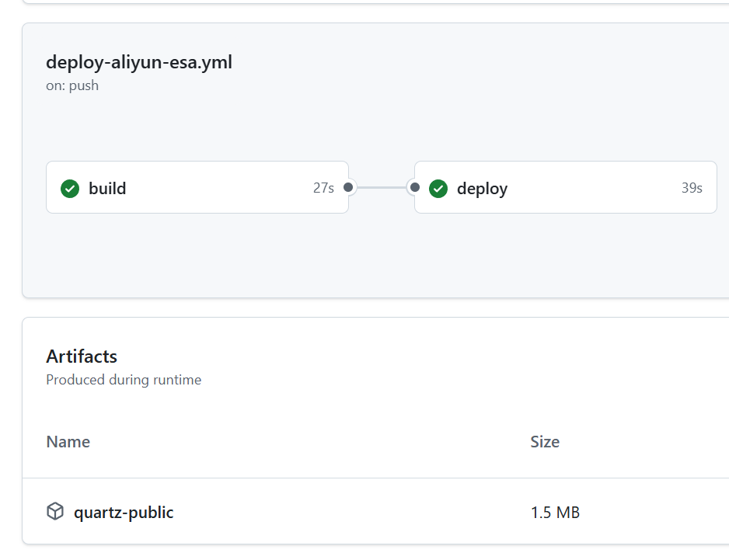The width and height of the screenshot is (729, 560).
Task: Click the deploy-aliyun-esa.yml workflow title
Action: click(139, 62)
